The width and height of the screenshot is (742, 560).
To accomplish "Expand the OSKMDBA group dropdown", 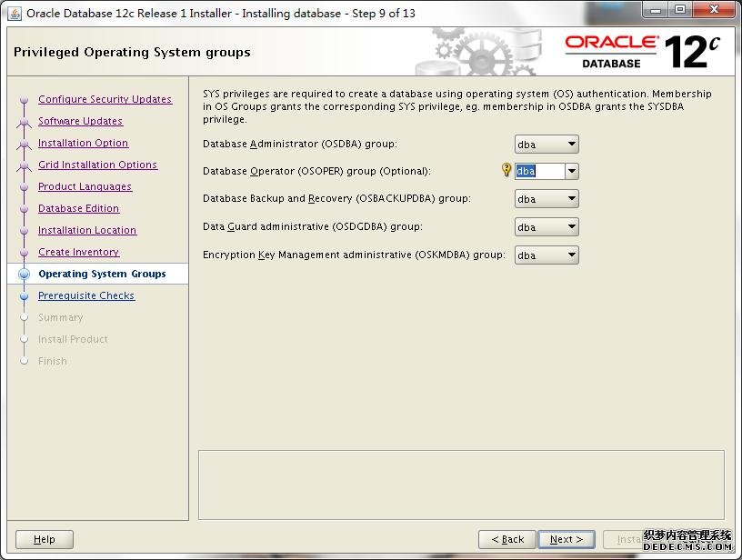I will click(546, 255).
